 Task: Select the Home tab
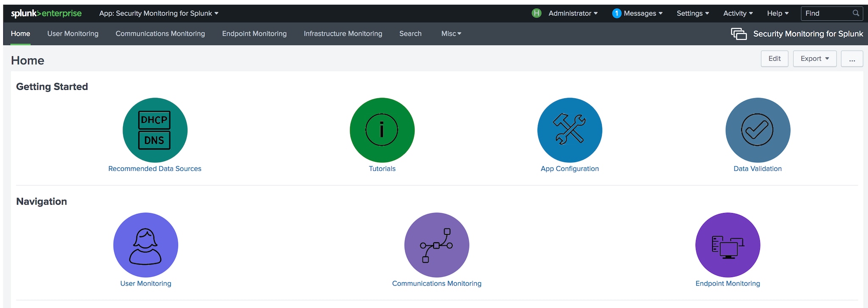[x=20, y=33]
